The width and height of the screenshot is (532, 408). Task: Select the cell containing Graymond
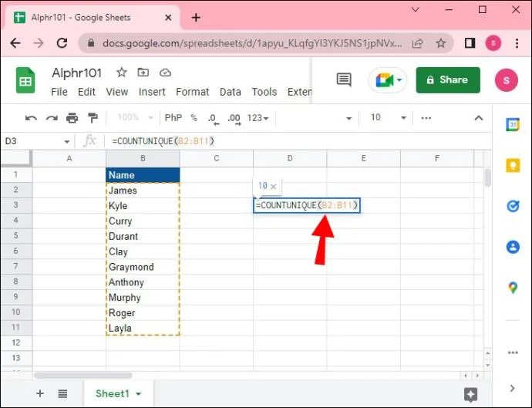(143, 267)
